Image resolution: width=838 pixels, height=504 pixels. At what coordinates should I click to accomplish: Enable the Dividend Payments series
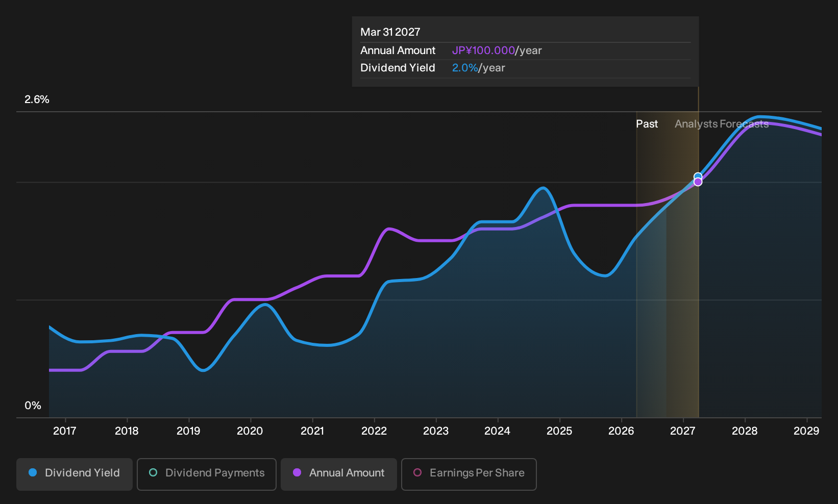coord(207,474)
